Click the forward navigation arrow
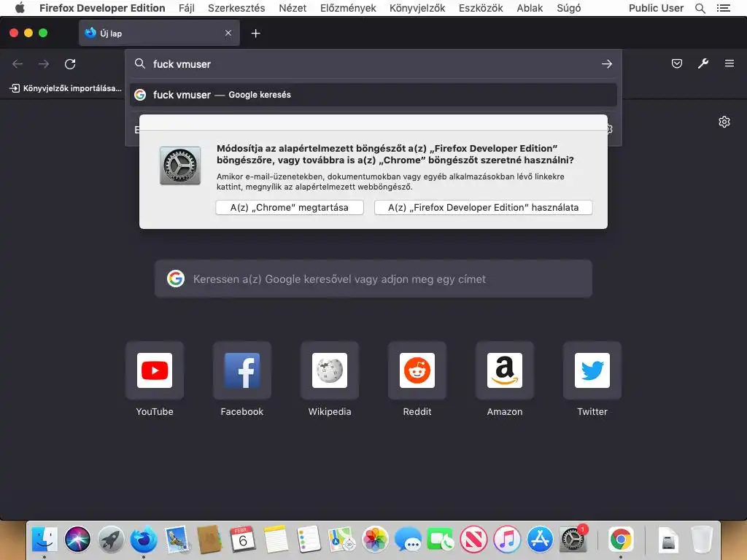 tap(44, 64)
